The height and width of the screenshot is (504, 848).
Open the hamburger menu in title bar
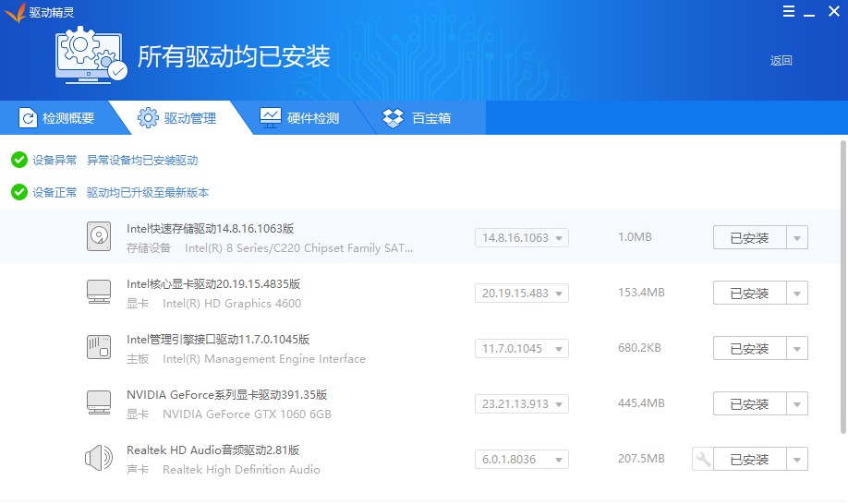[x=788, y=12]
